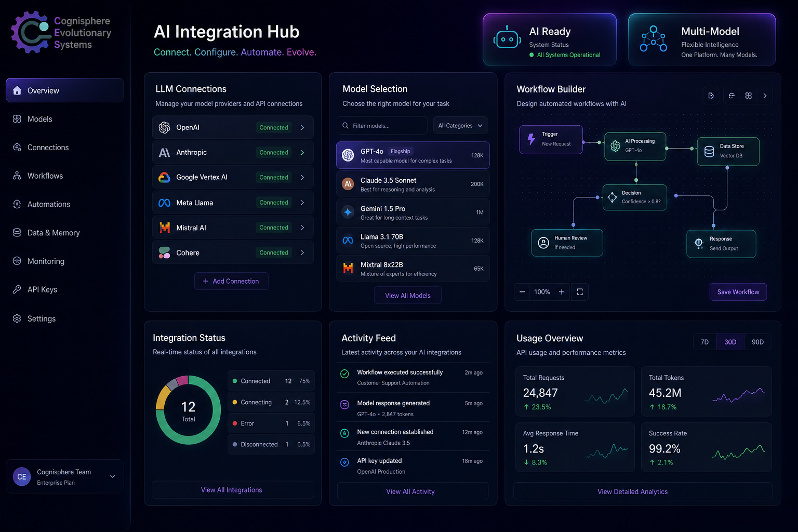Screen dimensions: 798x532
Task: Click the Human Review person icon
Action: (x=543, y=243)
